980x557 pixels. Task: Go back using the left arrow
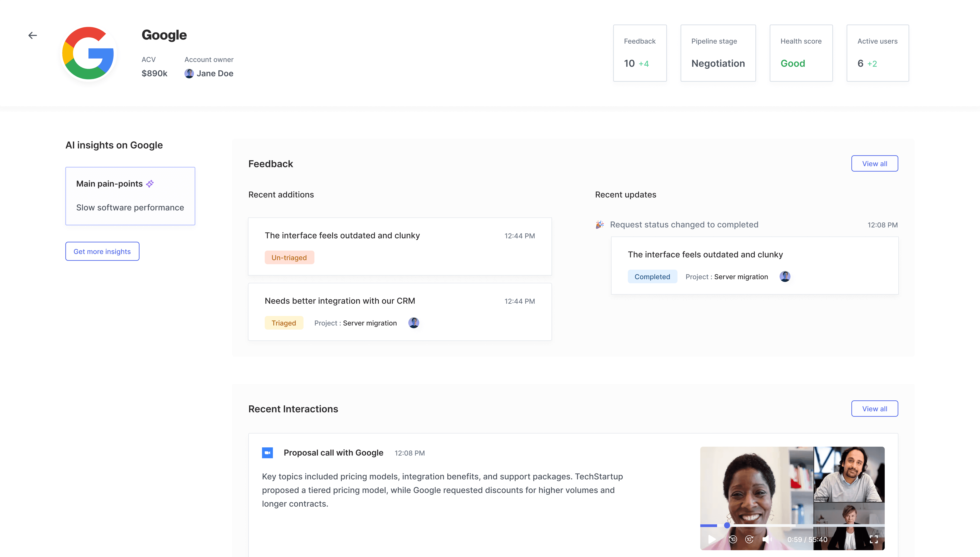(32, 36)
